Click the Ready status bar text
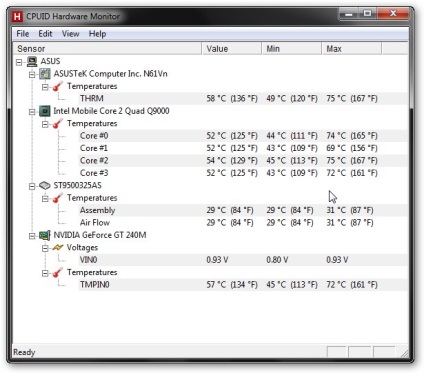The height and width of the screenshot is (373, 424). click(x=24, y=352)
